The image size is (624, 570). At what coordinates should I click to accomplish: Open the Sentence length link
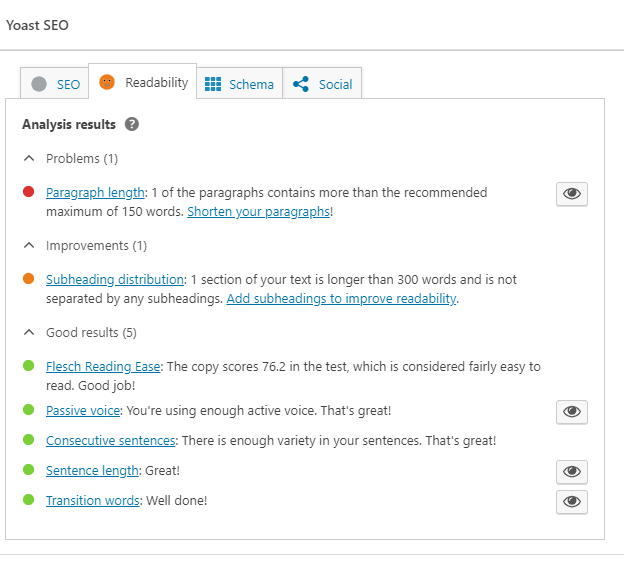tap(92, 470)
